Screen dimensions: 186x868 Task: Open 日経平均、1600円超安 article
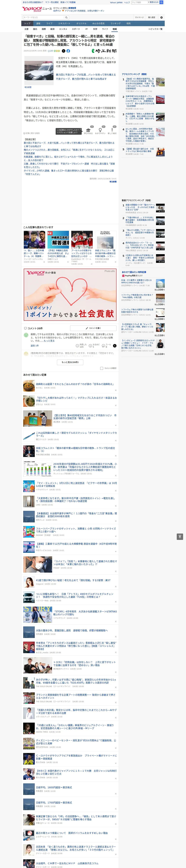click(x=54, y=787)
